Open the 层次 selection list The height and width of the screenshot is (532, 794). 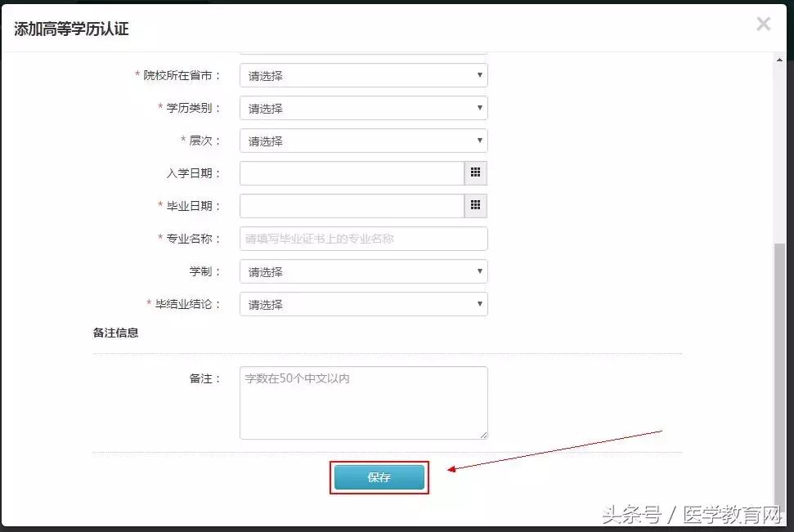360,140
